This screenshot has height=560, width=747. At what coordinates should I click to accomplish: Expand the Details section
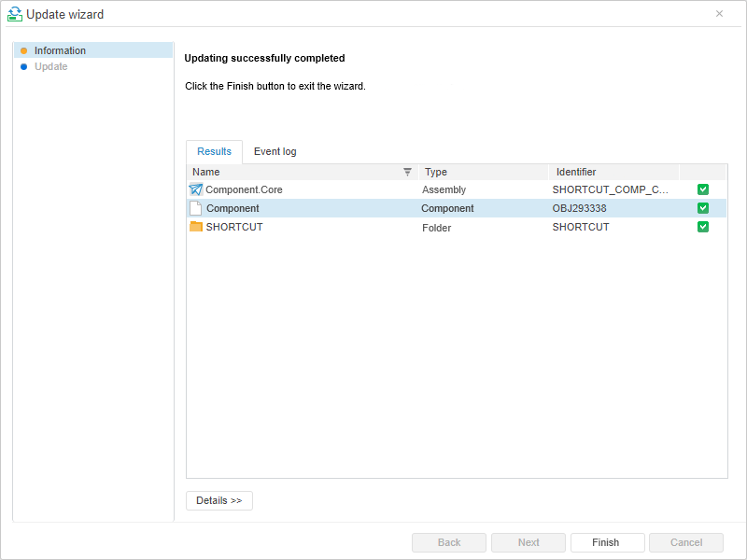[219, 500]
